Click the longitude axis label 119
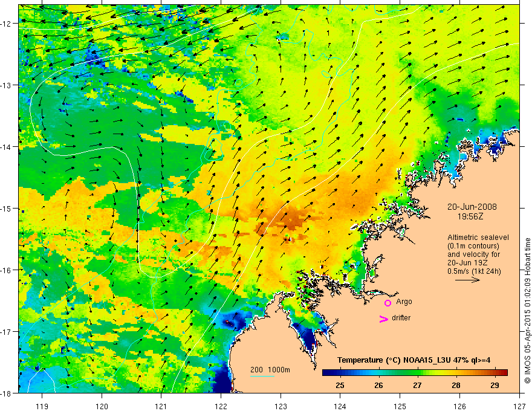 coord(42,406)
